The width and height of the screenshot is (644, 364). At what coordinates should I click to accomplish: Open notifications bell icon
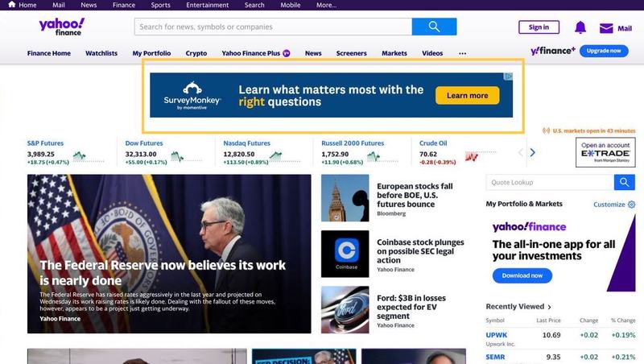click(x=580, y=27)
